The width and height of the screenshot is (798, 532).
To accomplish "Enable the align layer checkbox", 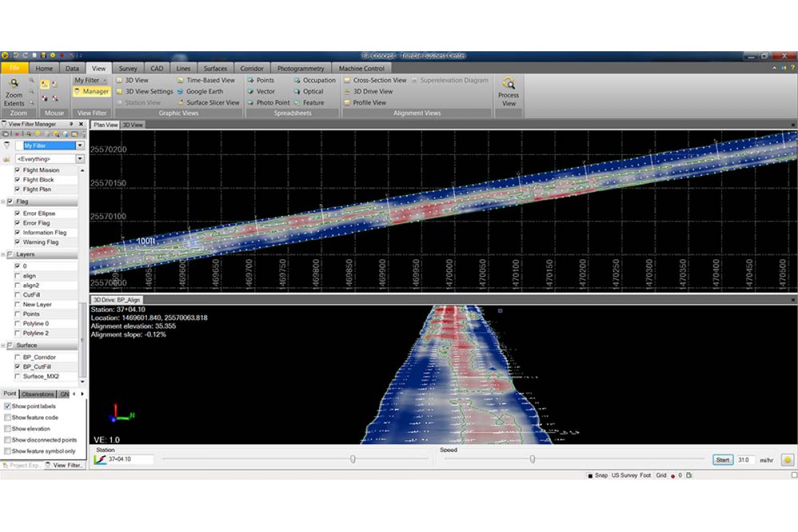I will [17, 275].
